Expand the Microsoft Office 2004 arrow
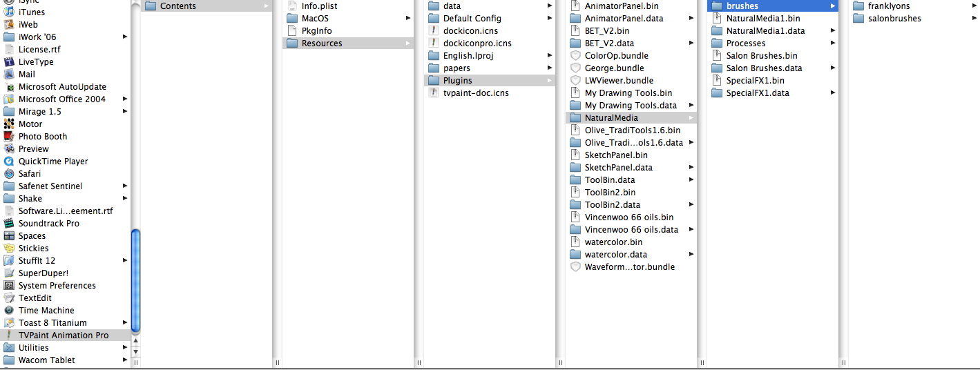The image size is (980, 370). (125, 99)
